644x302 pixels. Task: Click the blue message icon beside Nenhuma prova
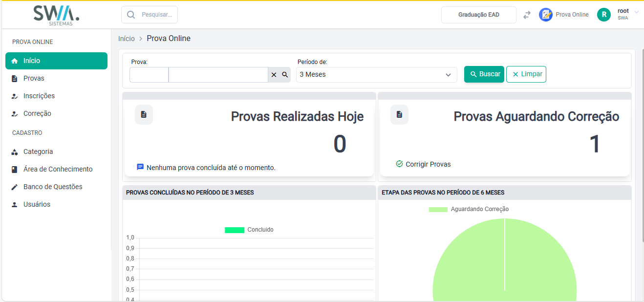(x=140, y=167)
